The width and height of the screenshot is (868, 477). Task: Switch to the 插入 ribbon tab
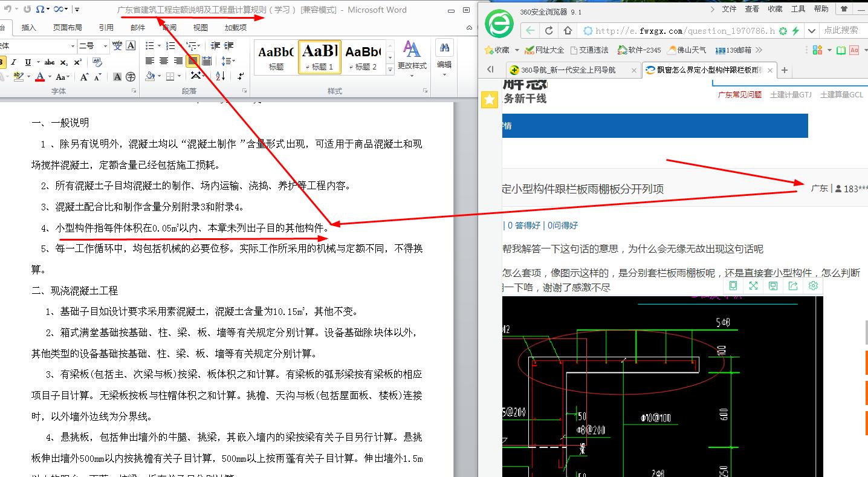pyautogui.click(x=29, y=27)
